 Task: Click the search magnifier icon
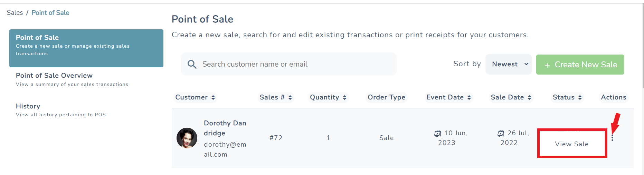(x=192, y=64)
